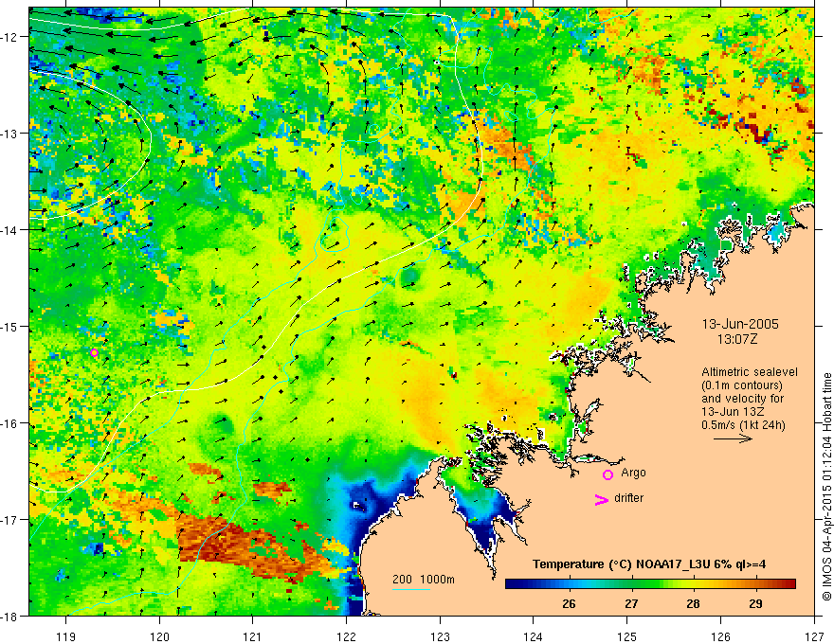Click the date text 13-Jun-2005

pyautogui.click(x=740, y=324)
